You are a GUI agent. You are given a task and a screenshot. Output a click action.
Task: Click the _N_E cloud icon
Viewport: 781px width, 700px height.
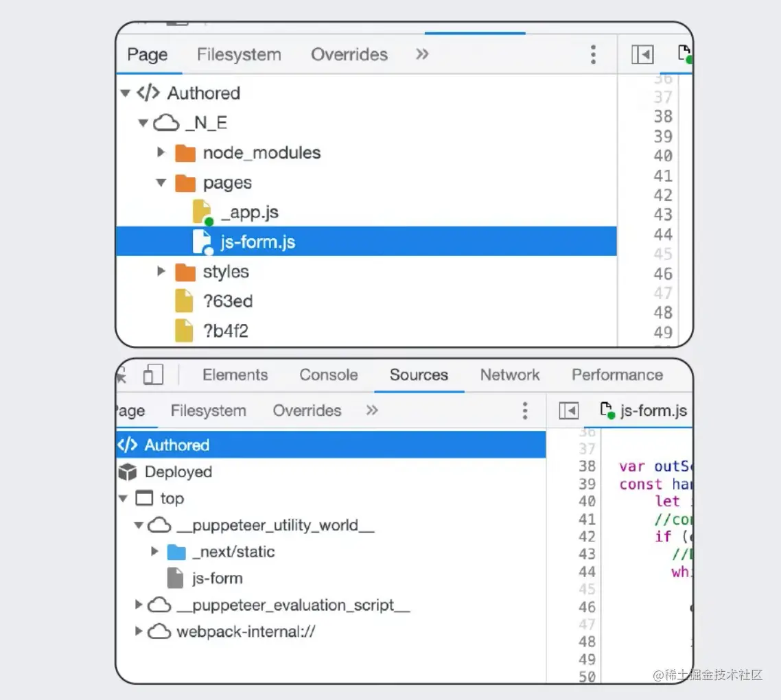[166, 123]
